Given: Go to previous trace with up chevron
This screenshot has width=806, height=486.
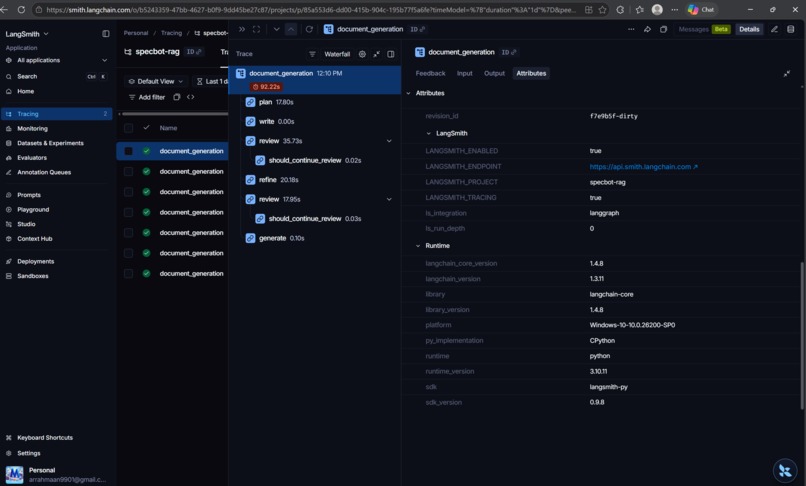Looking at the screenshot, I should point(291,29).
